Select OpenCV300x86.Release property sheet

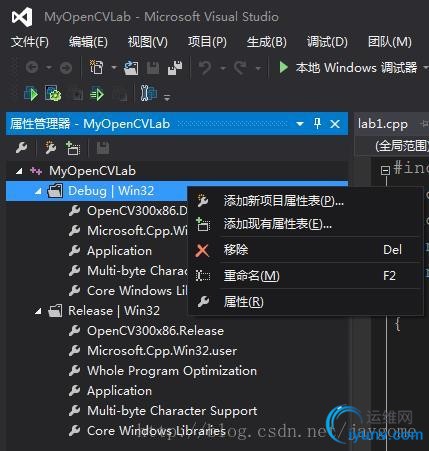coord(155,331)
